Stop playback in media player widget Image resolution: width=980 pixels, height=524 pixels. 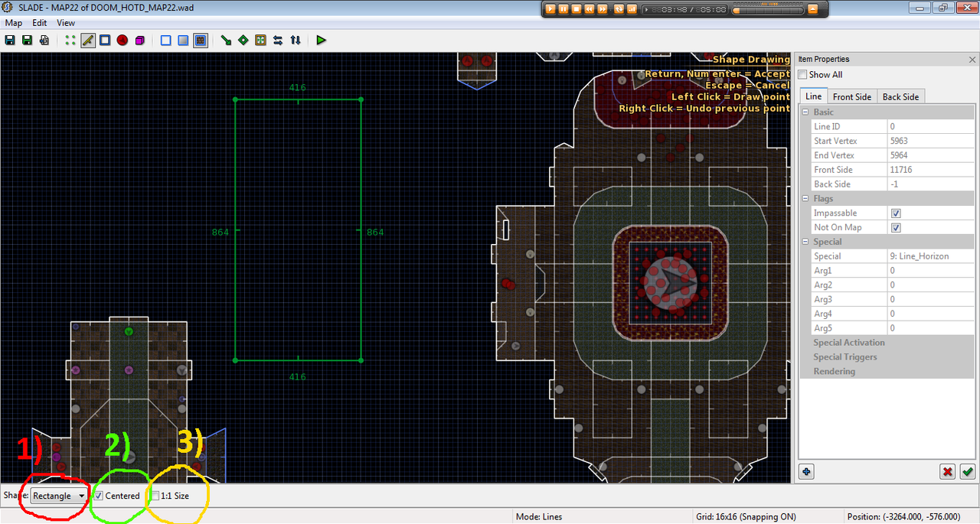tap(577, 9)
